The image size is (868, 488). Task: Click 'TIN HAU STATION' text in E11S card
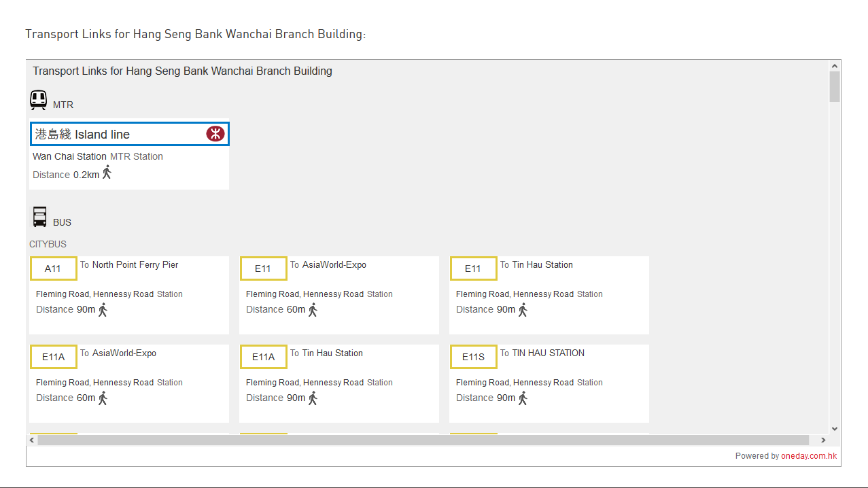click(x=549, y=353)
